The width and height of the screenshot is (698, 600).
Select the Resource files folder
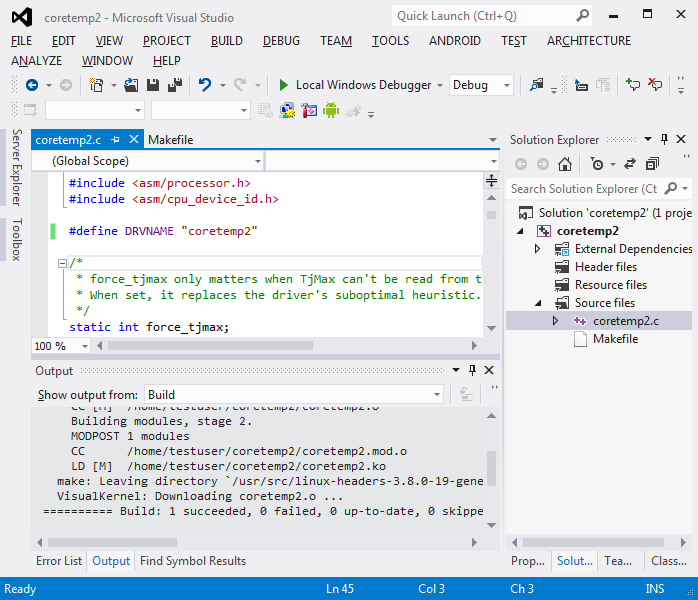coord(611,285)
